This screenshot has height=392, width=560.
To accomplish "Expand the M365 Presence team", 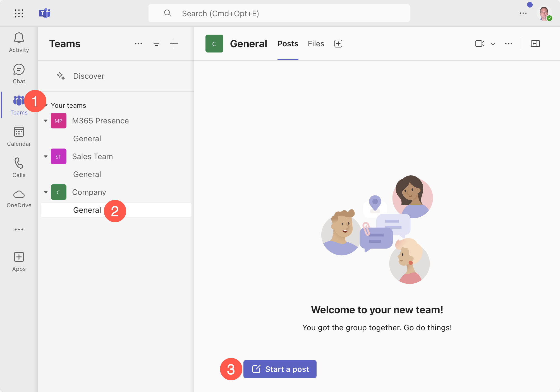I will (x=46, y=120).
